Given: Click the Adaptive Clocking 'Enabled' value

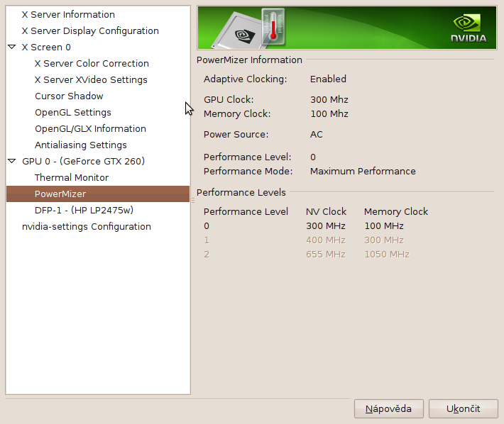Looking at the screenshot, I should (328, 79).
